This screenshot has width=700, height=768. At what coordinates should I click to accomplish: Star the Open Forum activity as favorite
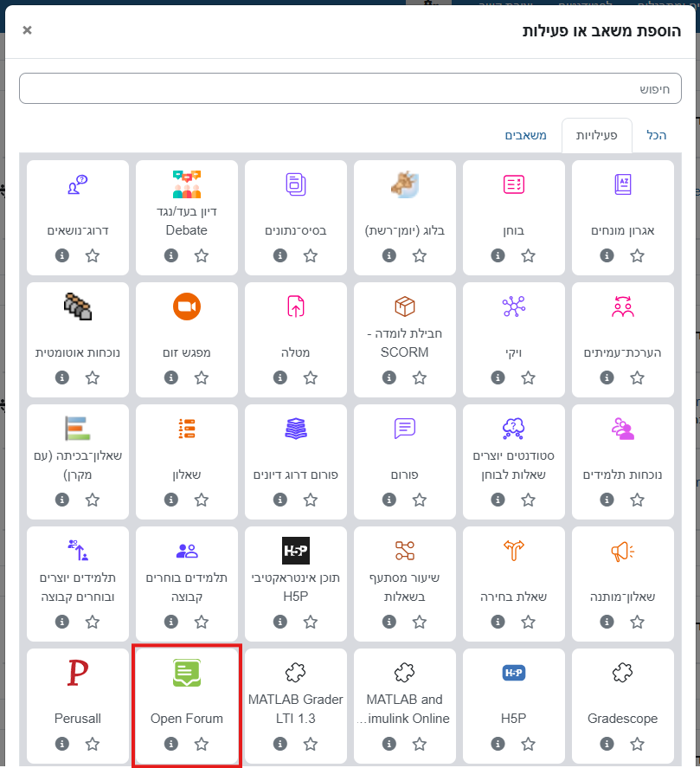click(202, 744)
